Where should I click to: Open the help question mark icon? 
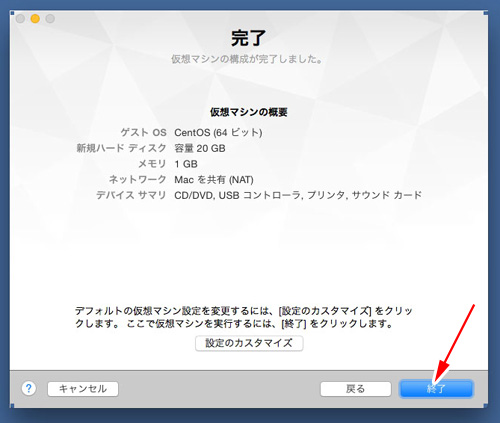[29, 388]
